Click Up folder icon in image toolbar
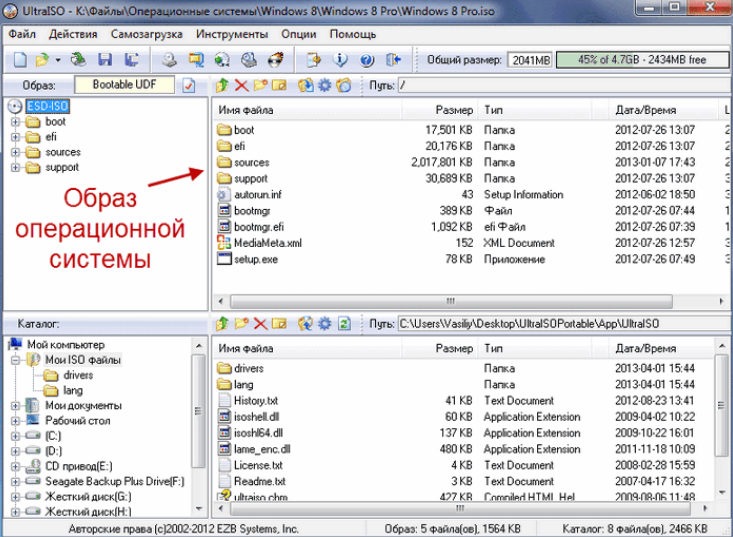Screen dimensions: 733x537 point(222,86)
